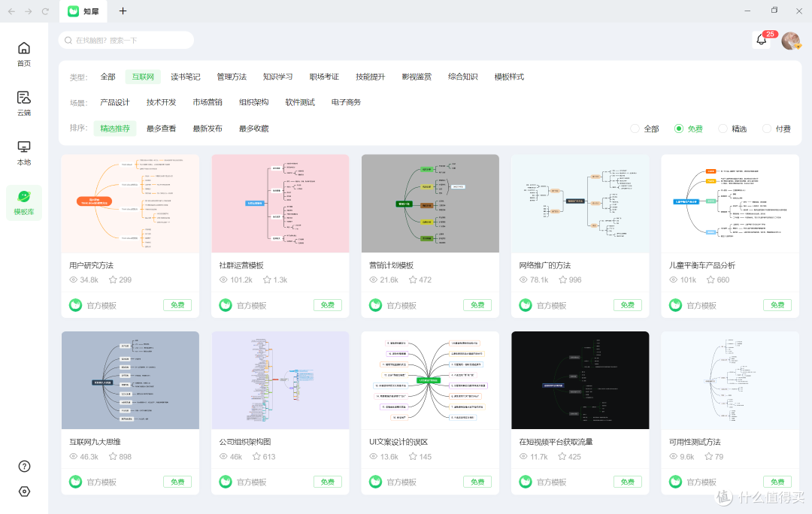Open the help question mark icon

[x=24, y=467]
